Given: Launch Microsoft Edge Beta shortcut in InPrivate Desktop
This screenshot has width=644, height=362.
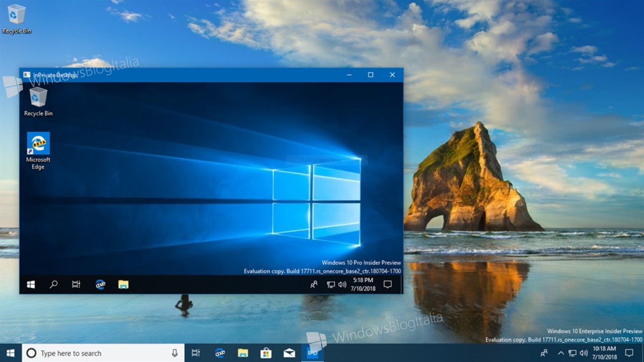Looking at the screenshot, I should coord(38,150).
